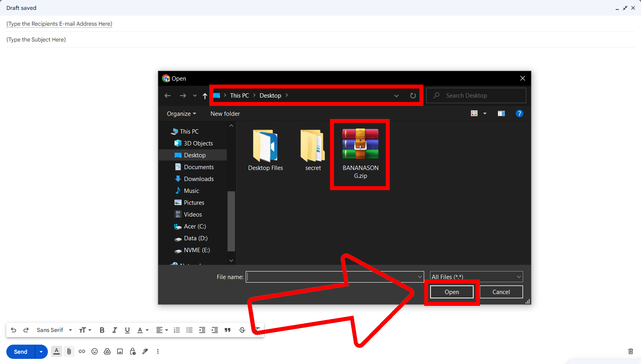Toggle italic formatting
This screenshot has height=364, width=641.
coord(114,330)
